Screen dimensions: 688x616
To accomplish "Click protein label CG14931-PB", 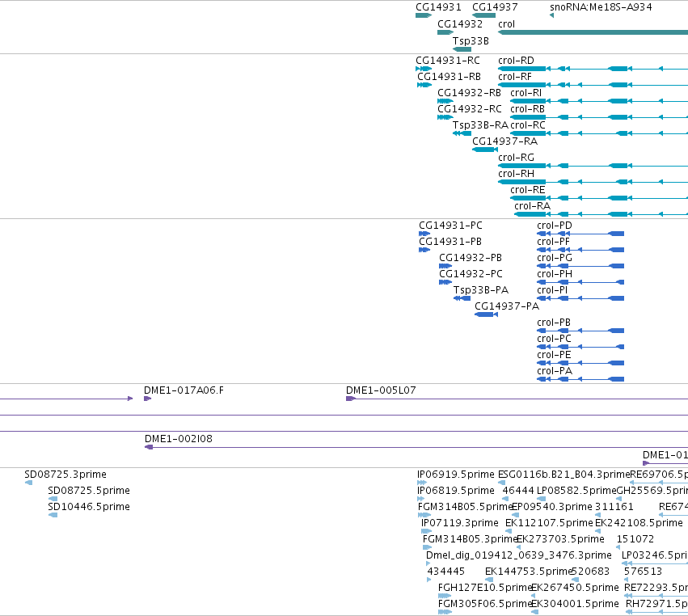I will [450, 242].
